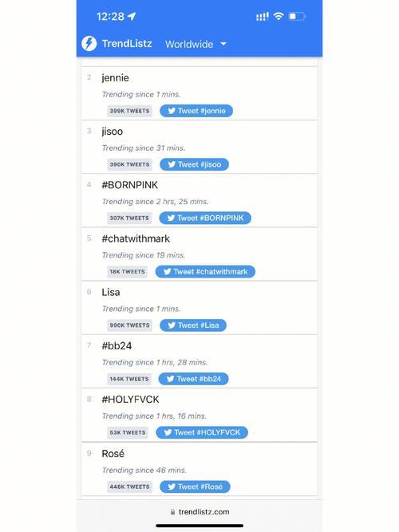Tap the TrendListz brand name
The image size is (399, 532).
127,43
